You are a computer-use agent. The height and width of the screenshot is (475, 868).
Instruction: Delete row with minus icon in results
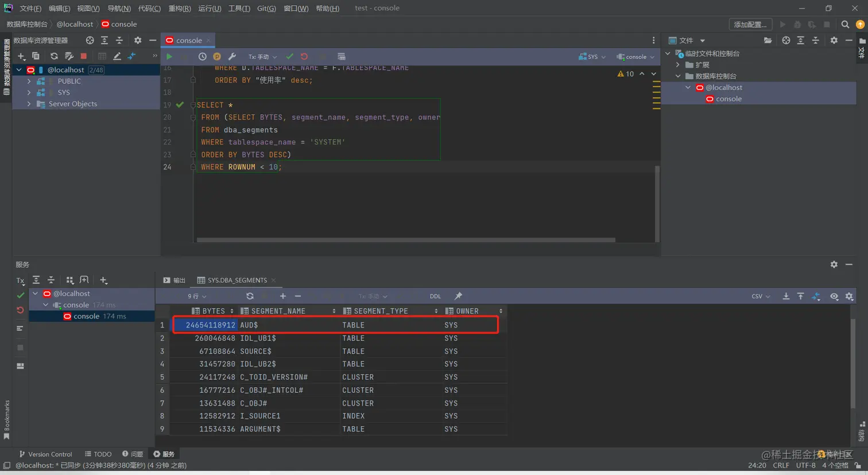298,296
